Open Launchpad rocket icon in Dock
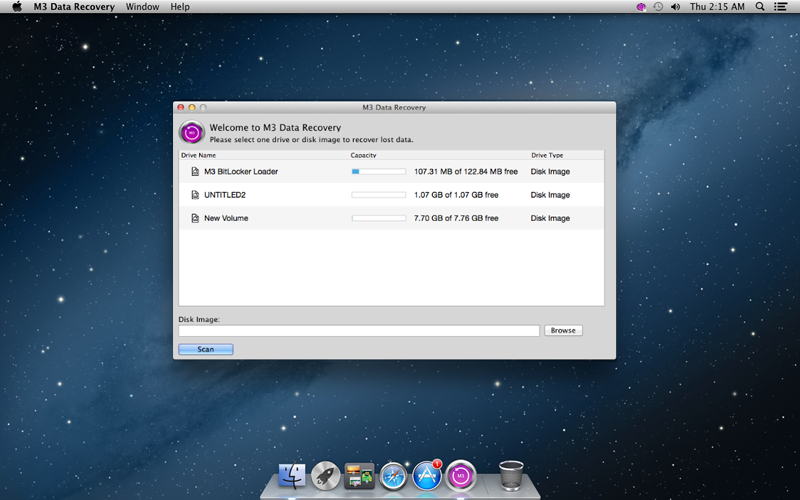 pos(326,476)
